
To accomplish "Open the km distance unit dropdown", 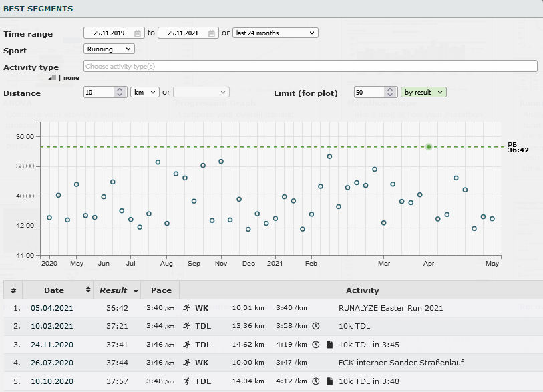I will click(x=144, y=93).
